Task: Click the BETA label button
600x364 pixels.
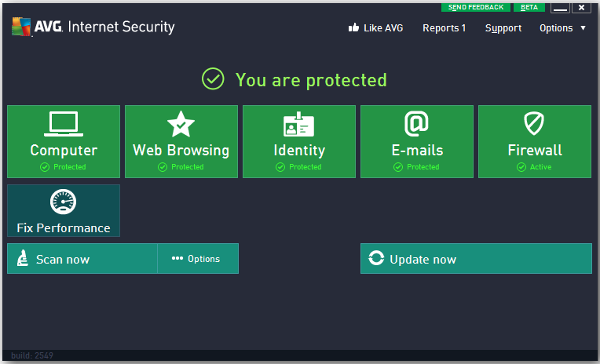Action: tap(529, 7)
